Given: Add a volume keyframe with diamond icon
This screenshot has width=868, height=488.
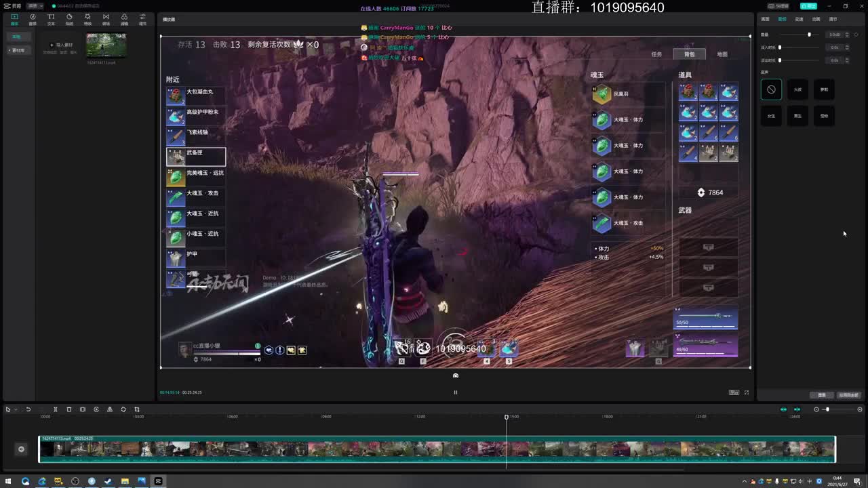Looking at the screenshot, I should pos(856,35).
